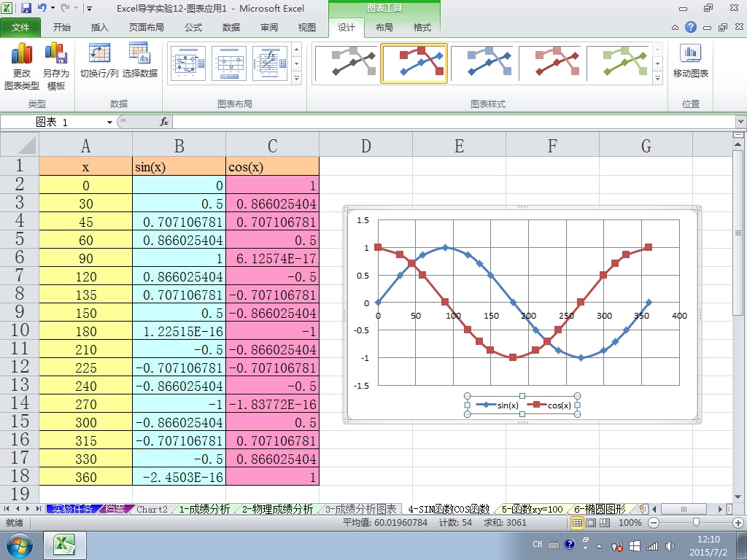Click the zoom in plus button
This screenshot has height=560, width=747.
(x=738, y=522)
